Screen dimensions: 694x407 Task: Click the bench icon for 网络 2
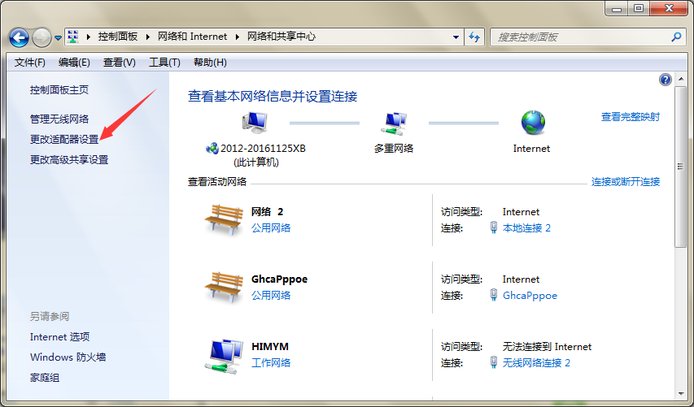(224, 219)
